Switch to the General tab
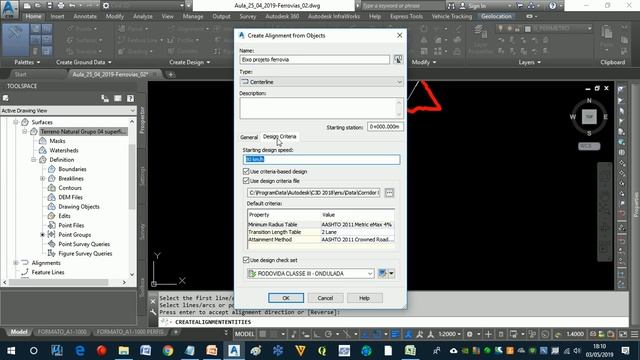 [x=249, y=137]
